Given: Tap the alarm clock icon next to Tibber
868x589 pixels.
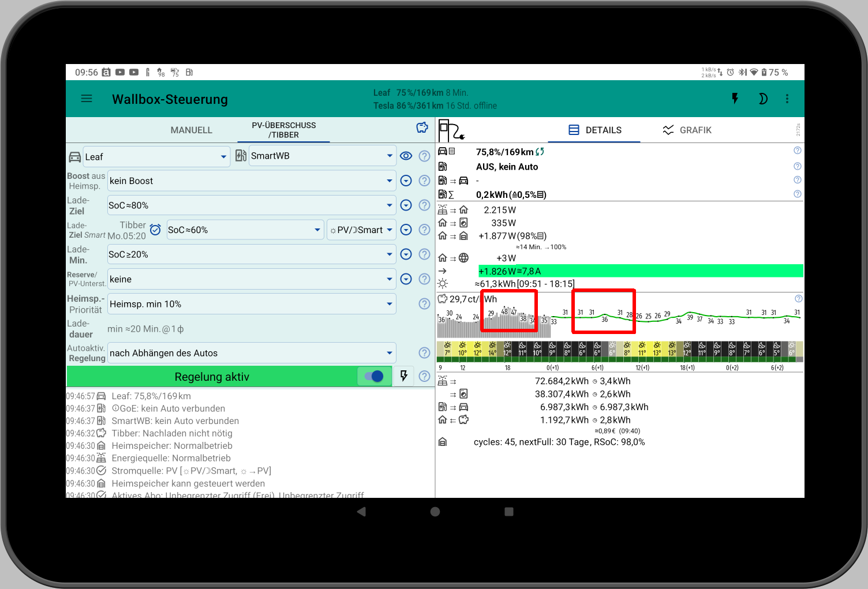Looking at the screenshot, I should pos(155,230).
